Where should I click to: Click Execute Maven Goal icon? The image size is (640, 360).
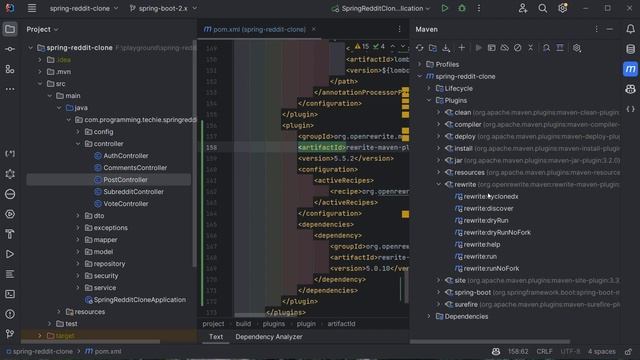pos(491,48)
